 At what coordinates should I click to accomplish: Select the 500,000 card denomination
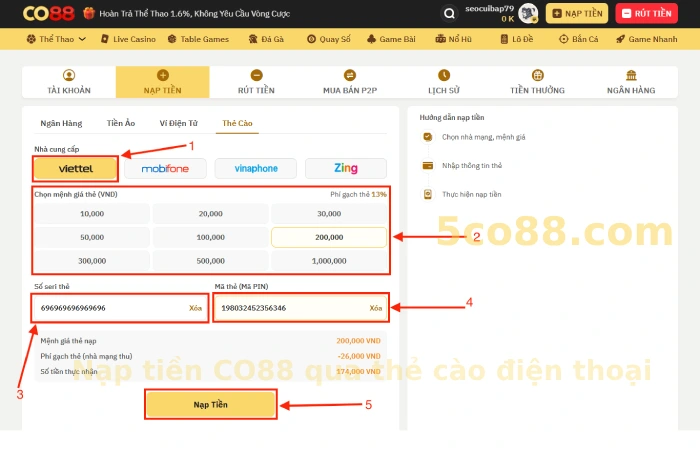tap(211, 261)
